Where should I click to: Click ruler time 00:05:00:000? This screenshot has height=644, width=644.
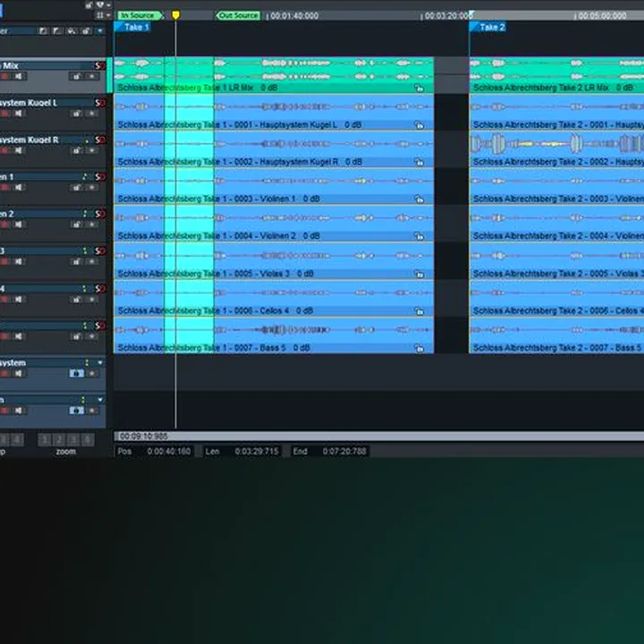[602, 15]
